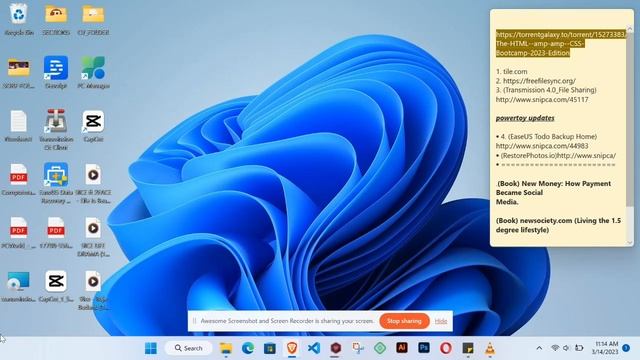Open the green diamond app in the taskbar
Viewport: 640px width, 360px height.
380,348
